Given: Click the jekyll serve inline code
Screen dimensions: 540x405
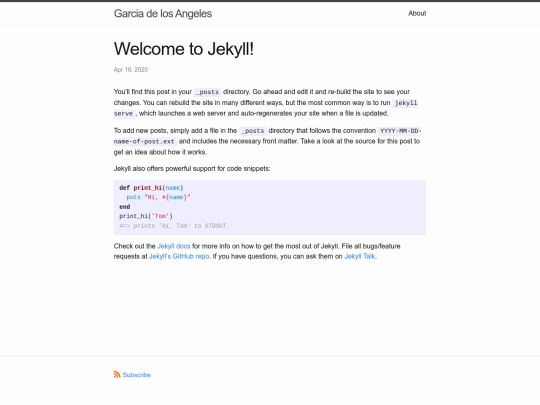Looking at the screenshot, I should click(x=405, y=103).
